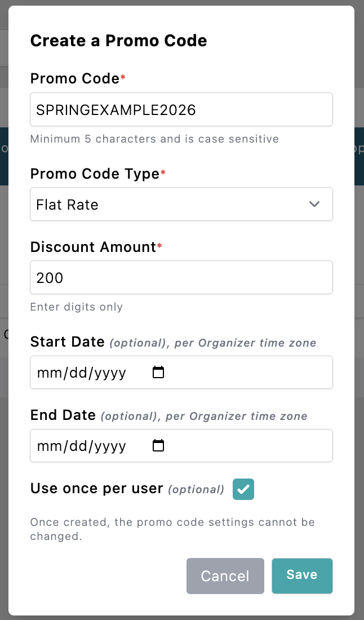Toggle the Use once per user checkbox
Viewport: 364px width, 620px height.
[243, 489]
